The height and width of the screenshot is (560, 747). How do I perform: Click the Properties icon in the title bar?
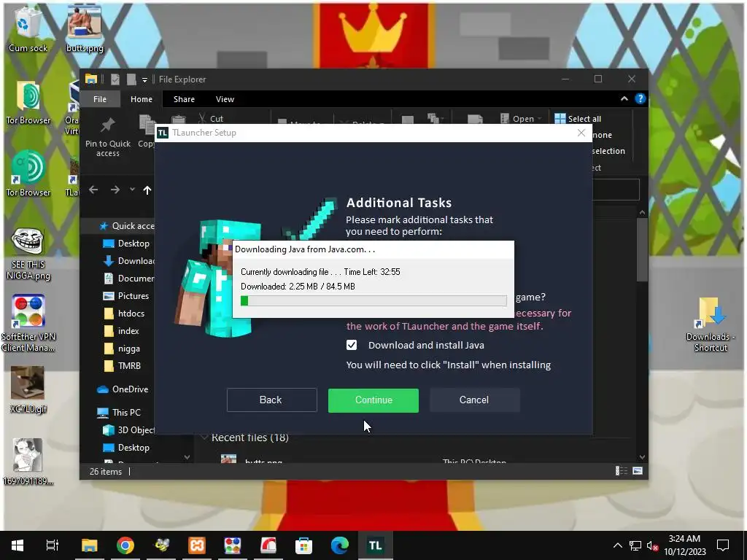coord(115,79)
